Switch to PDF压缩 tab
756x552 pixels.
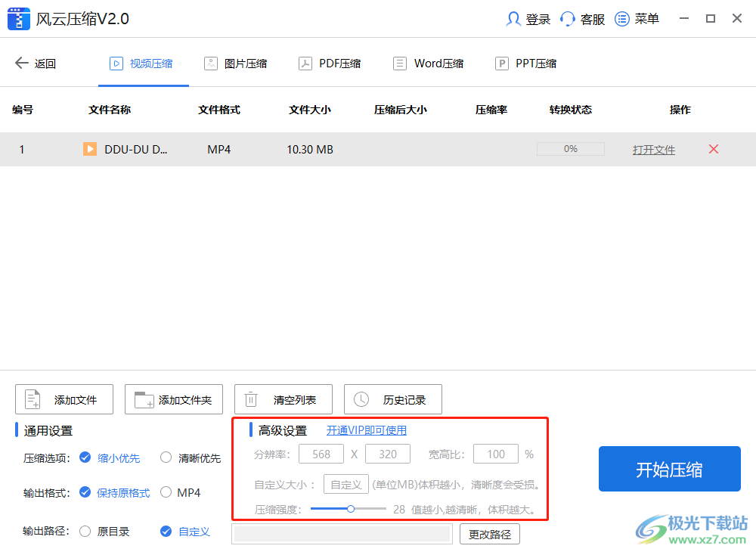[x=330, y=64]
